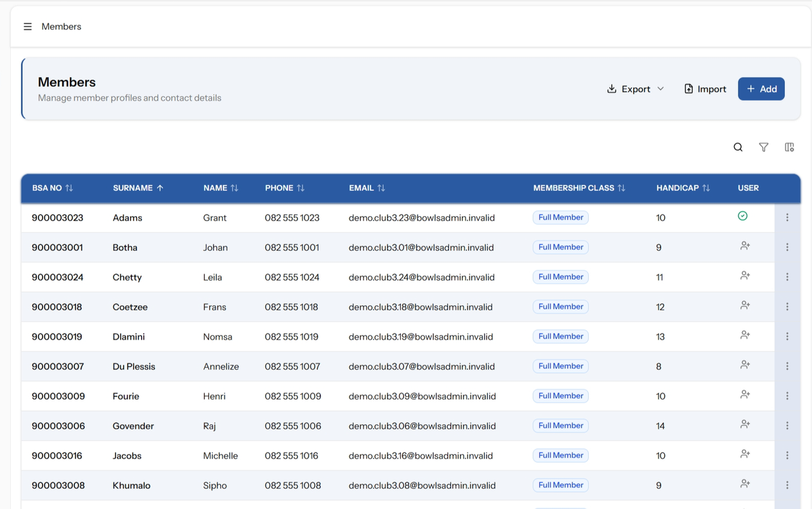The height and width of the screenshot is (509, 812).
Task: Click surname Coetzee
Action: (130, 307)
